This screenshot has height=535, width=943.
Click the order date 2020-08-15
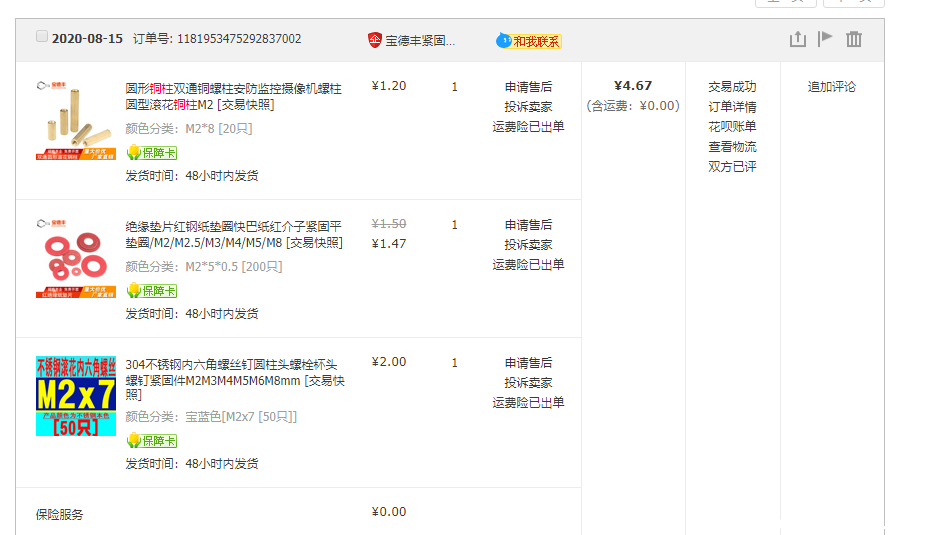tap(87, 39)
